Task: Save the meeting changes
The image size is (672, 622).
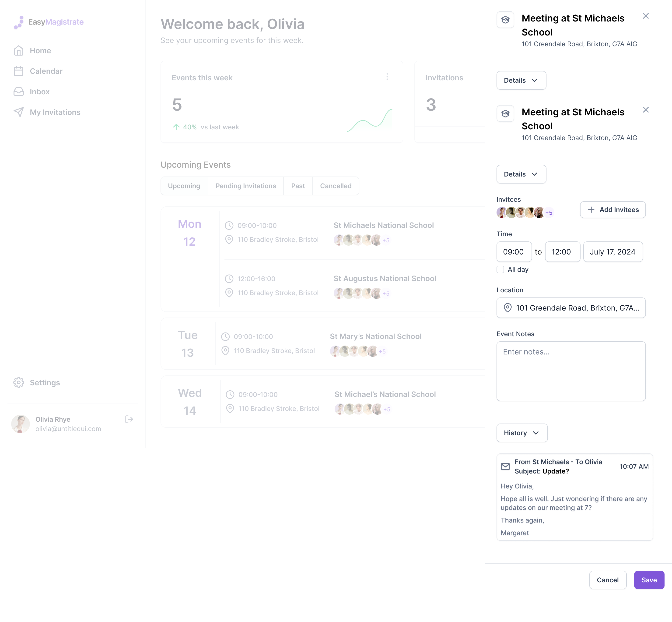Action: (x=649, y=580)
